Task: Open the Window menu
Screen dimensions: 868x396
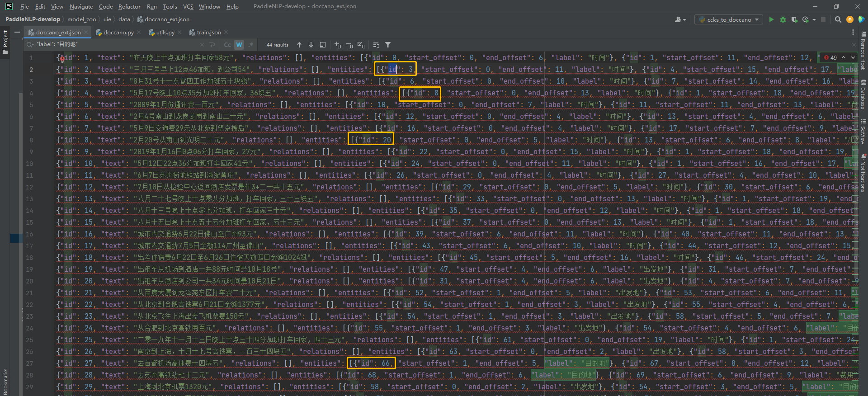Action: click(x=209, y=6)
